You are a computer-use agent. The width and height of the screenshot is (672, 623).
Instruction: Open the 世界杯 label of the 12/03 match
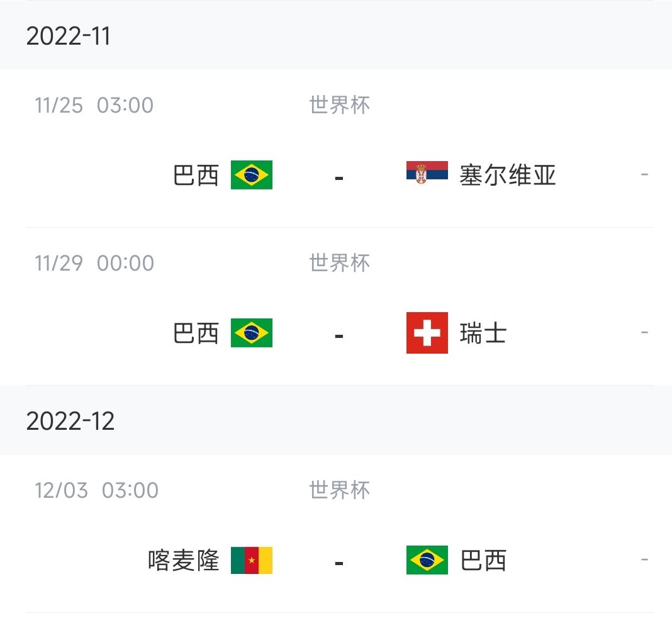[x=339, y=490]
